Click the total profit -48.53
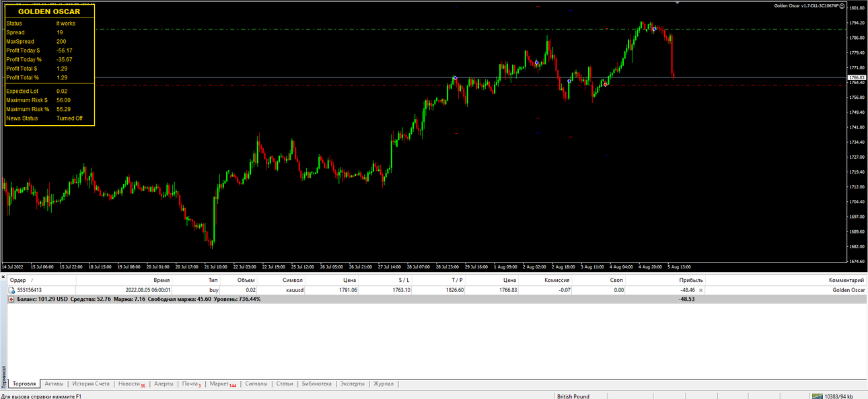The image size is (868, 399). [x=686, y=299]
